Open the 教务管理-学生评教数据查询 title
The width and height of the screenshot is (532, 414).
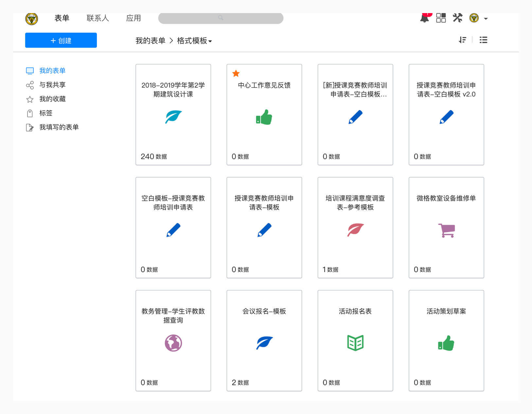(x=173, y=316)
